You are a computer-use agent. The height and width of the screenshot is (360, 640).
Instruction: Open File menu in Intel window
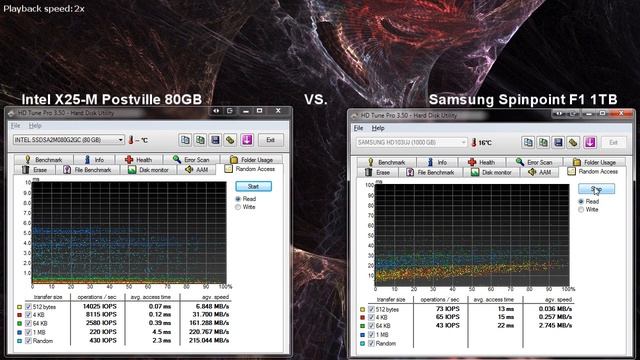(16, 125)
